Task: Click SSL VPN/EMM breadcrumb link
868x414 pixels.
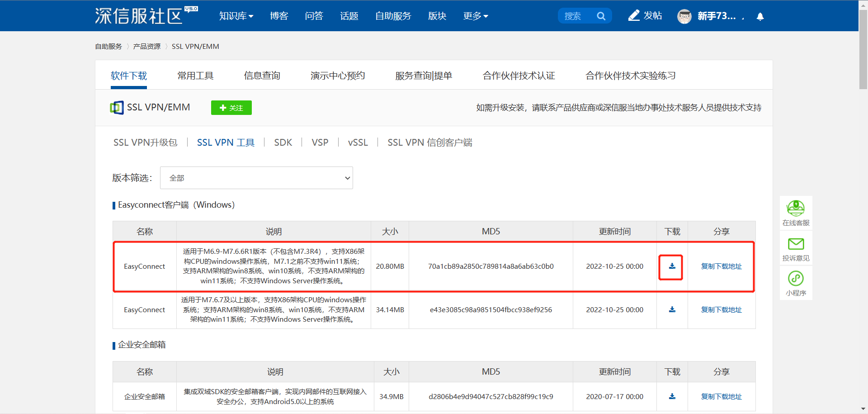Action: tap(195, 46)
